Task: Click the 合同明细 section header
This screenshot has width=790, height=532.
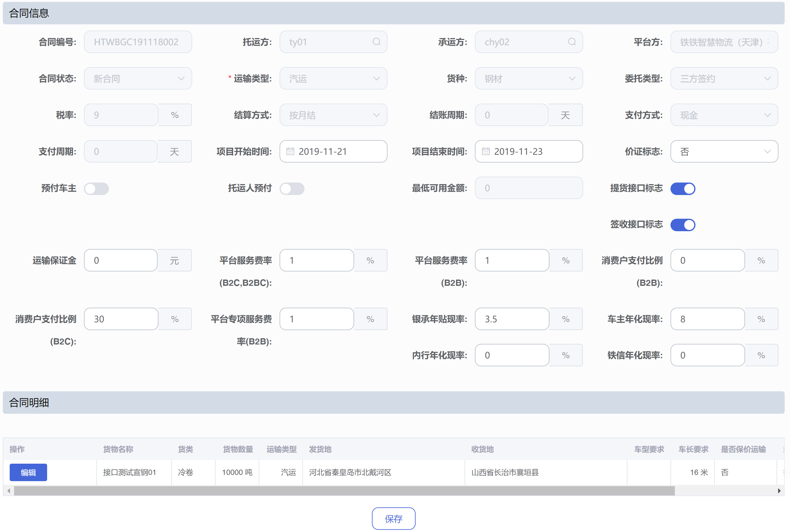Action: pyautogui.click(x=393, y=403)
